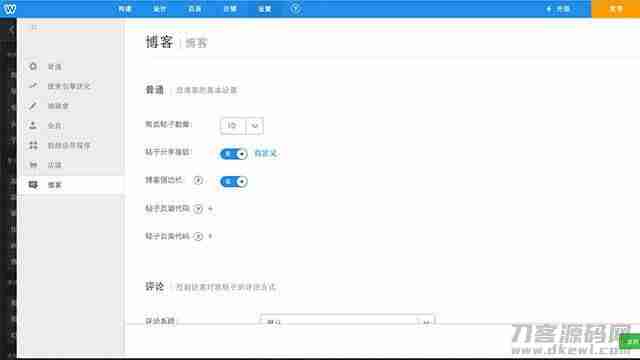
Task: Select the Settings tab in top bar
Action: tap(264, 9)
